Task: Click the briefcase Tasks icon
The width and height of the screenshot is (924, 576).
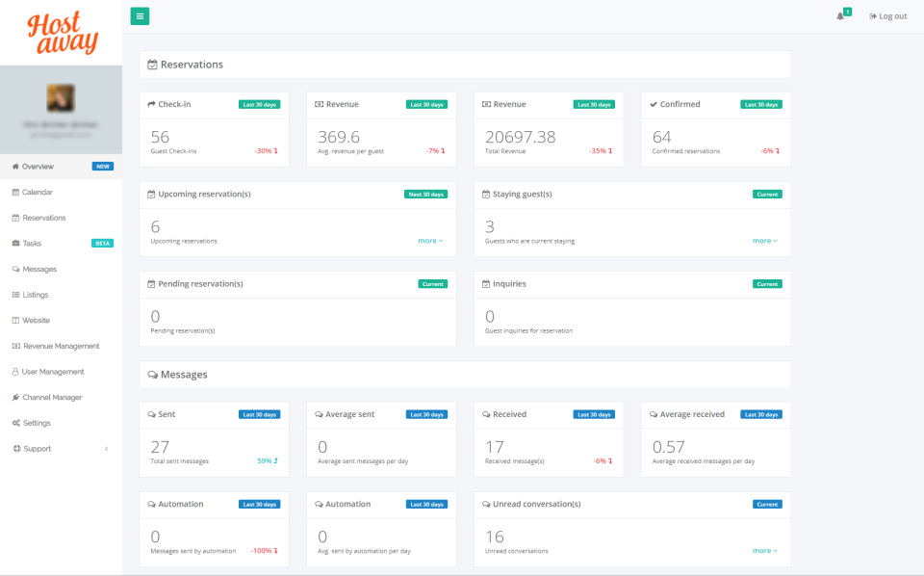Action: click(x=15, y=244)
